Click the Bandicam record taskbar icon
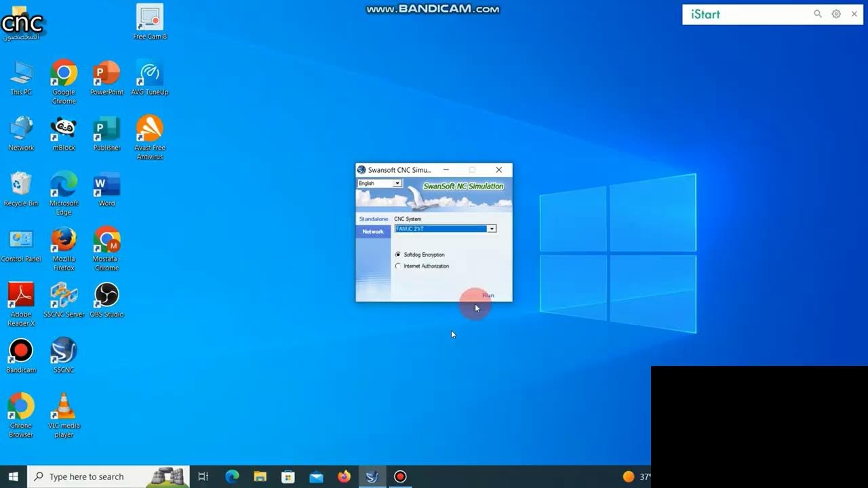Screen dimensions: 868x488 [400, 476]
